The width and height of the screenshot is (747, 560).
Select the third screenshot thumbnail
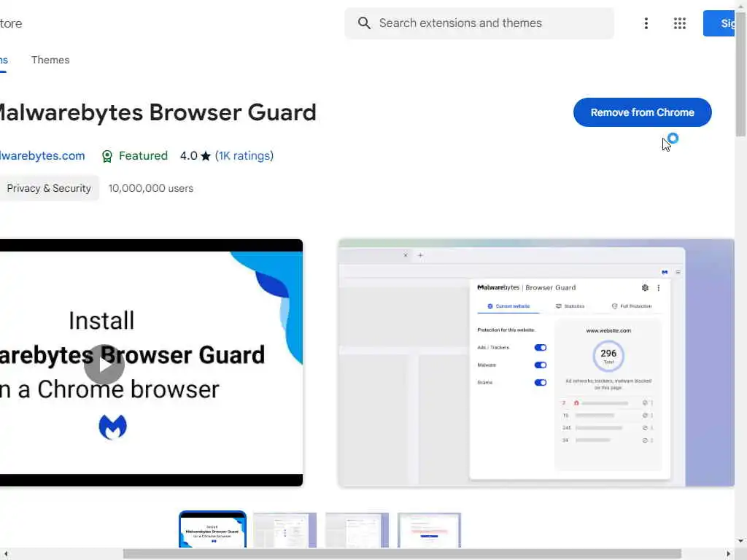[x=357, y=530]
